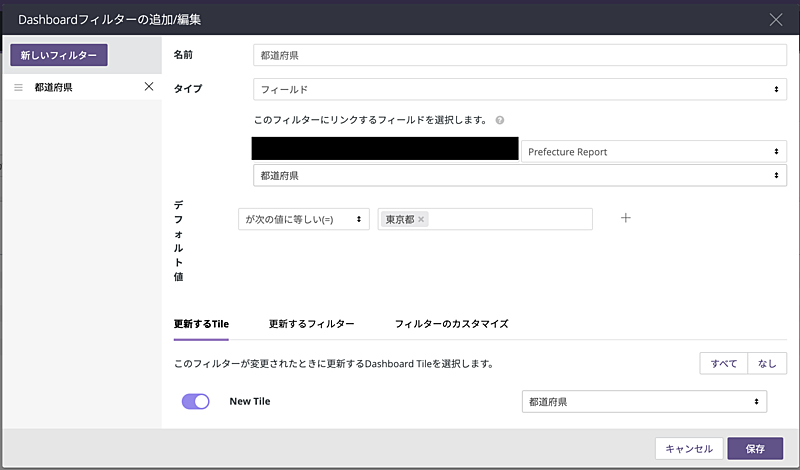Click the 新しいフィルター button
Viewport: 800px width, 470px height.
(59, 55)
